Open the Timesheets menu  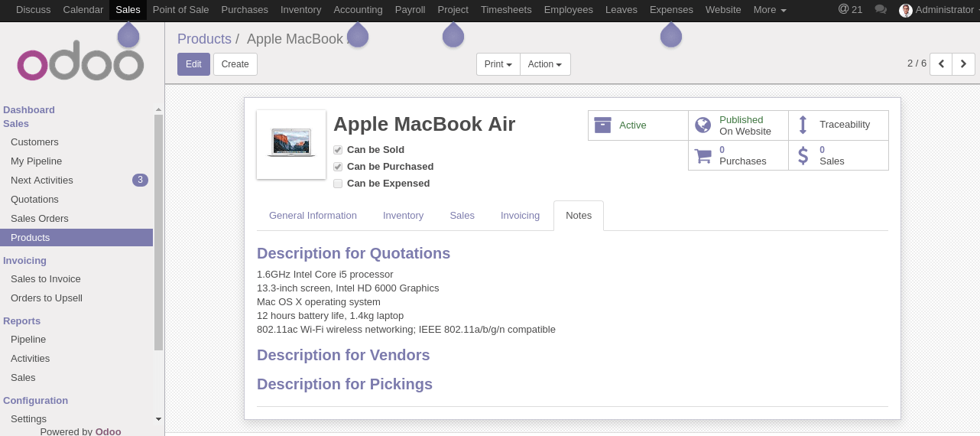506,10
